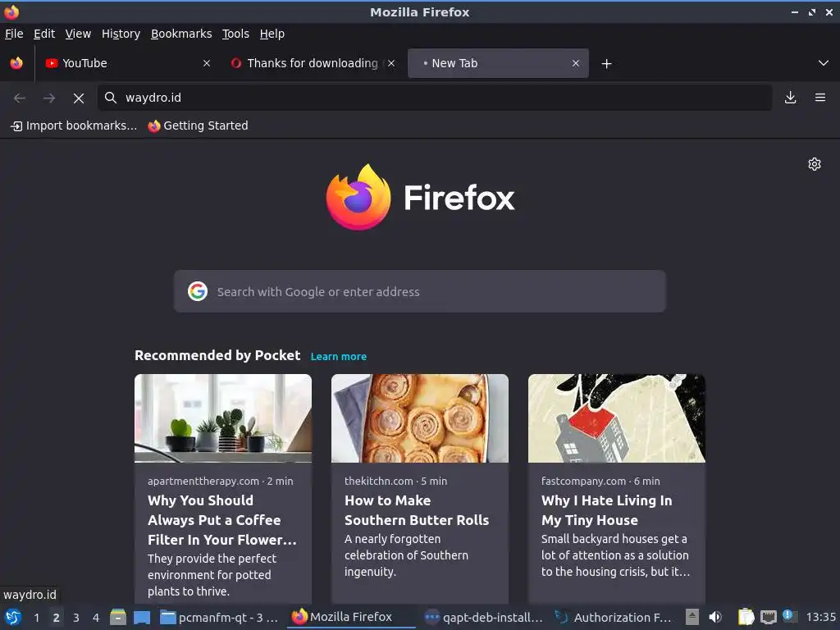Close the YouTube tab
Screen dimensions: 840x630
pos(206,63)
